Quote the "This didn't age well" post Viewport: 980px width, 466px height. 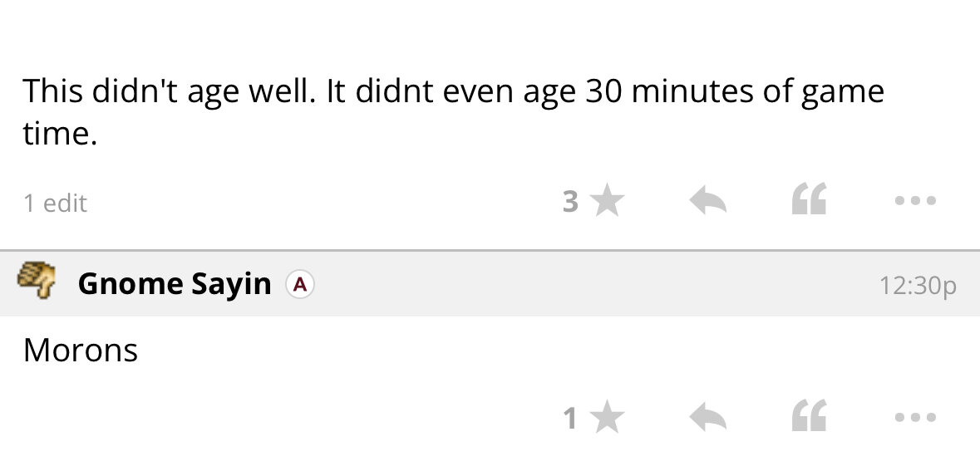[x=809, y=201]
